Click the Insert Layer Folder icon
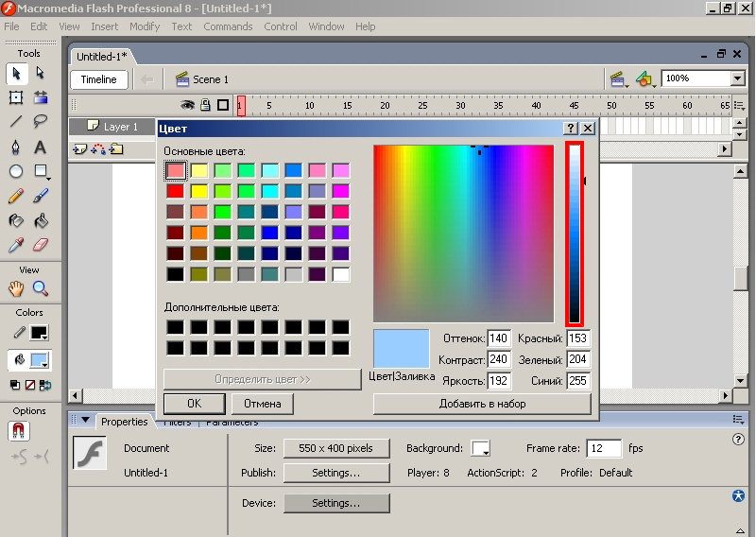The height and width of the screenshot is (537, 756). pos(116,149)
